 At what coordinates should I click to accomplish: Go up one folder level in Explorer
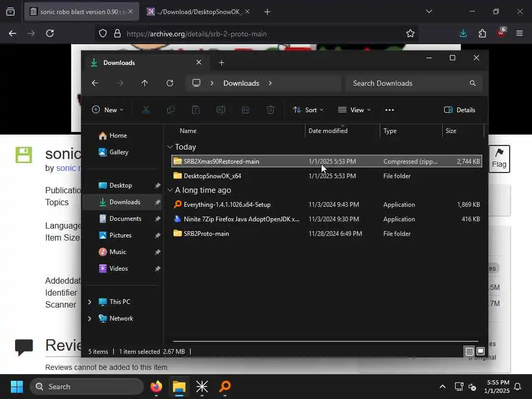(x=145, y=83)
